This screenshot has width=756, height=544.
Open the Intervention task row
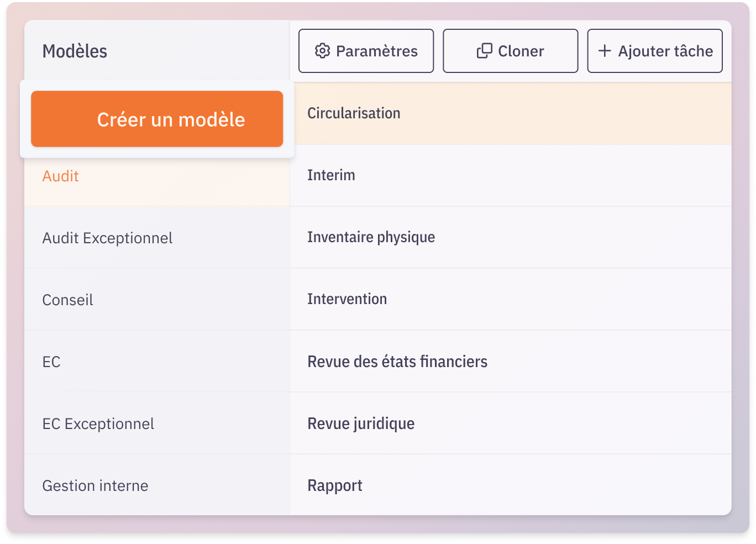pos(511,300)
